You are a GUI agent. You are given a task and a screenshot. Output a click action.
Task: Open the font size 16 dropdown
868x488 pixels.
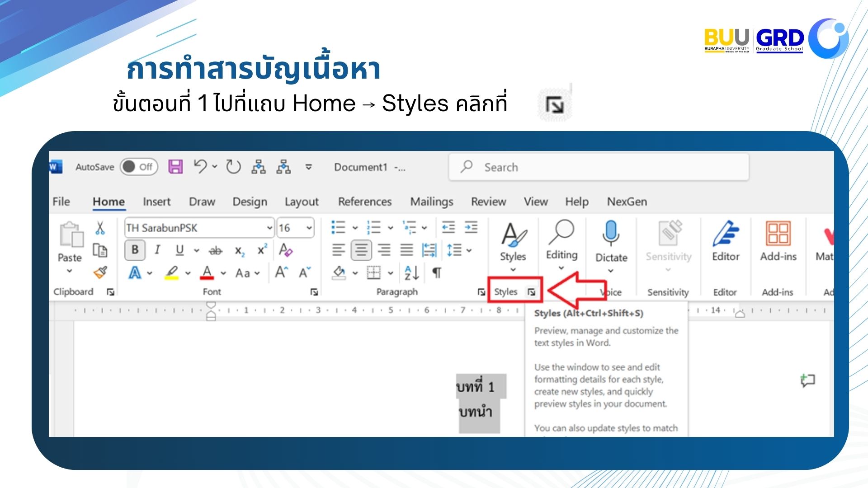coord(309,228)
